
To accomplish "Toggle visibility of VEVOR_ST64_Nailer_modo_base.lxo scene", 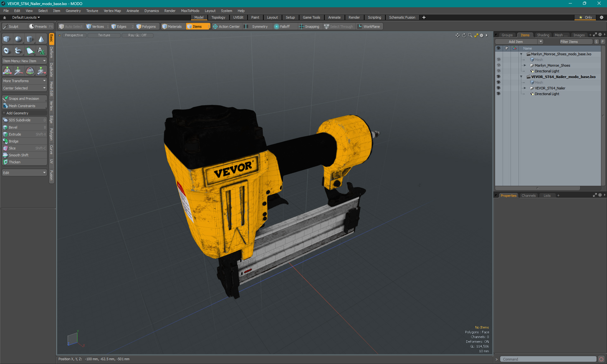I will click(x=499, y=77).
